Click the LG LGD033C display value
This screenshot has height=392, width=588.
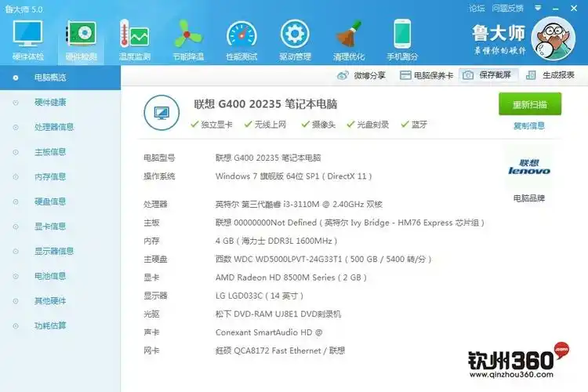coord(260,296)
